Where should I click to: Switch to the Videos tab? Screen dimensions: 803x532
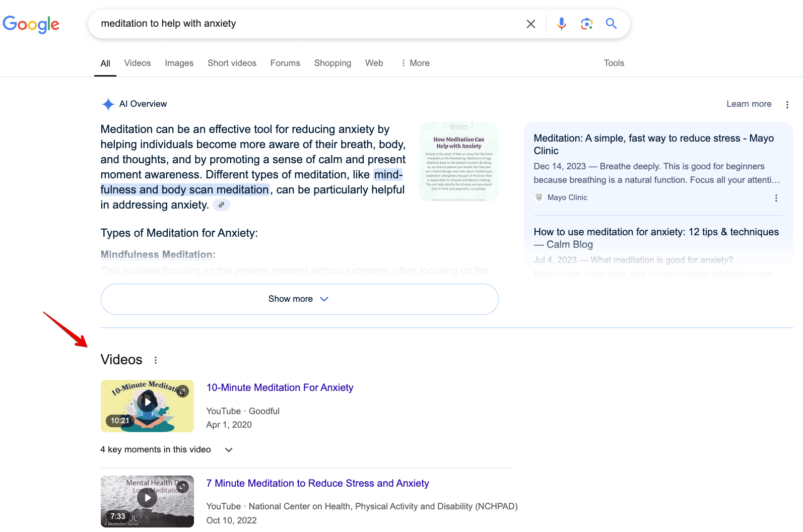(x=138, y=63)
